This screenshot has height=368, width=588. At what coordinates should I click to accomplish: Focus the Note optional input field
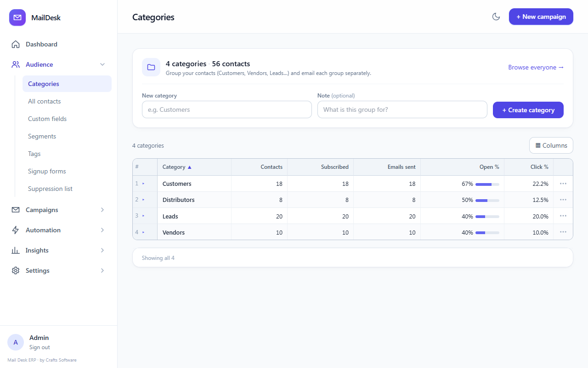402,109
